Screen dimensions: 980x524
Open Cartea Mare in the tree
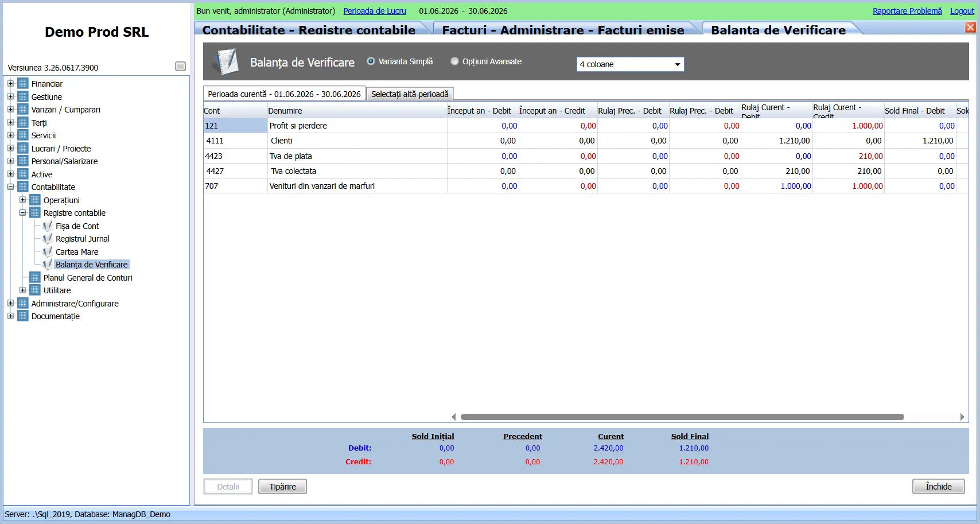77,252
